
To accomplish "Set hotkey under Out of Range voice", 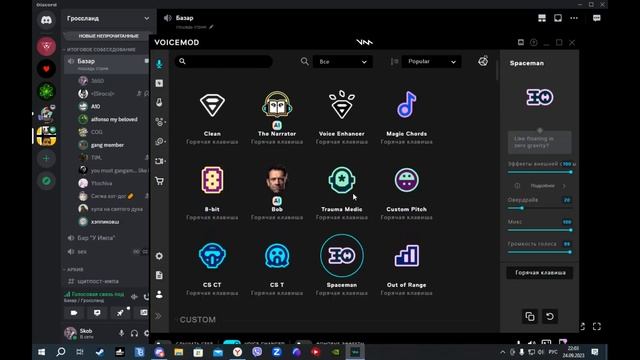I will click(x=407, y=293).
